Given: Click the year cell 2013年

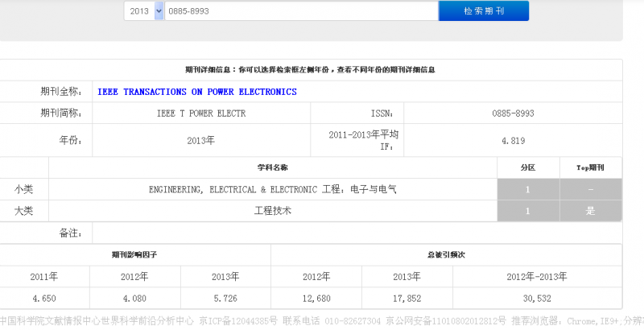Looking at the screenshot, I should pos(200,140).
